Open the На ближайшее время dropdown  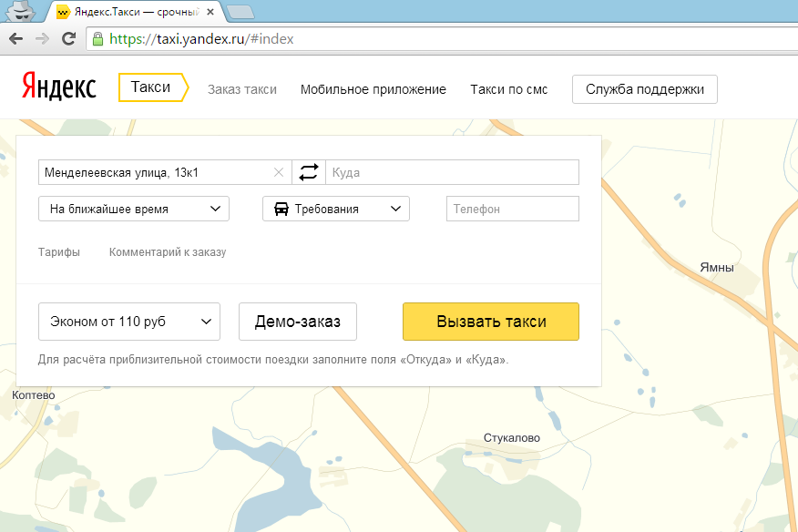click(134, 209)
